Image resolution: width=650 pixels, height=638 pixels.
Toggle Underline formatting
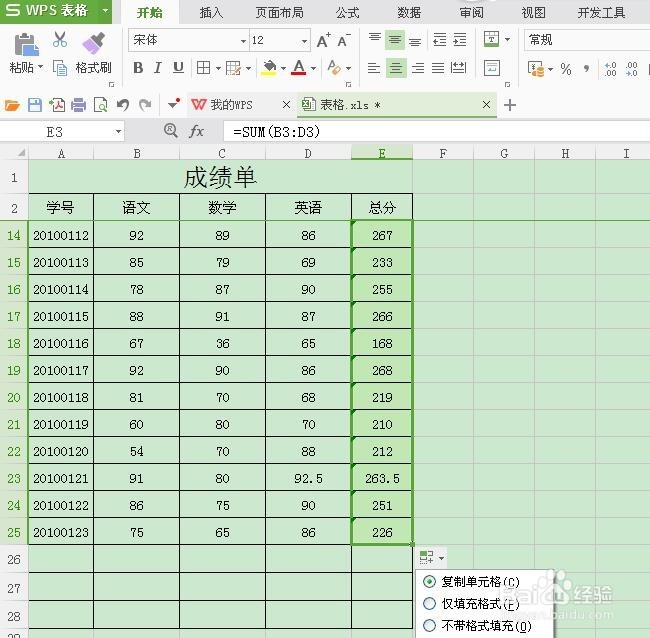[x=178, y=68]
